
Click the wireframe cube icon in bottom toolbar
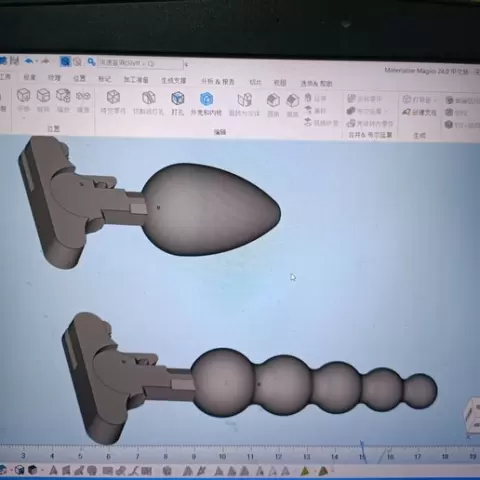[x=20, y=470]
